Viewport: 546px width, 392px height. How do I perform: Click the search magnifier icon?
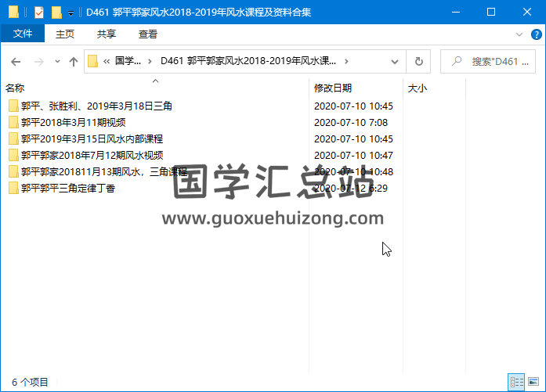(457, 61)
